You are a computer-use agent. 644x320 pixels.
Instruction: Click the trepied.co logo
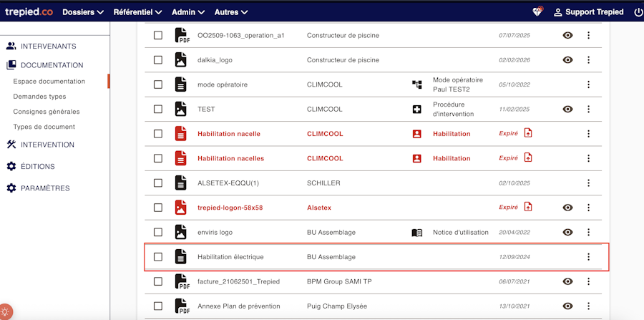click(x=28, y=12)
